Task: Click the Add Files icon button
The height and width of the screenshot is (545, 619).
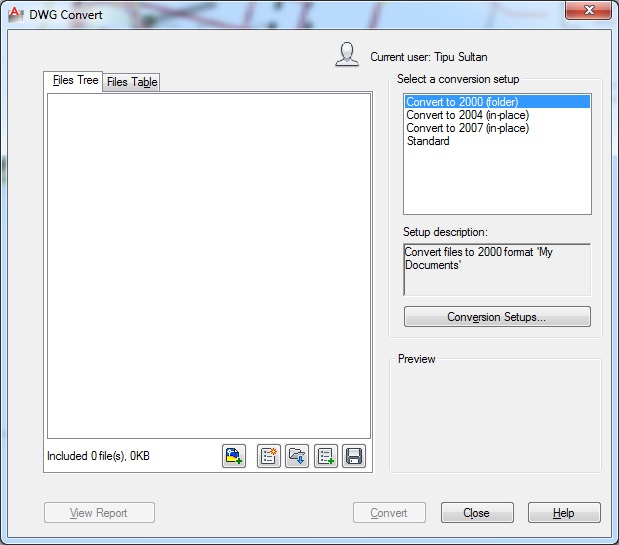Action: (234, 456)
